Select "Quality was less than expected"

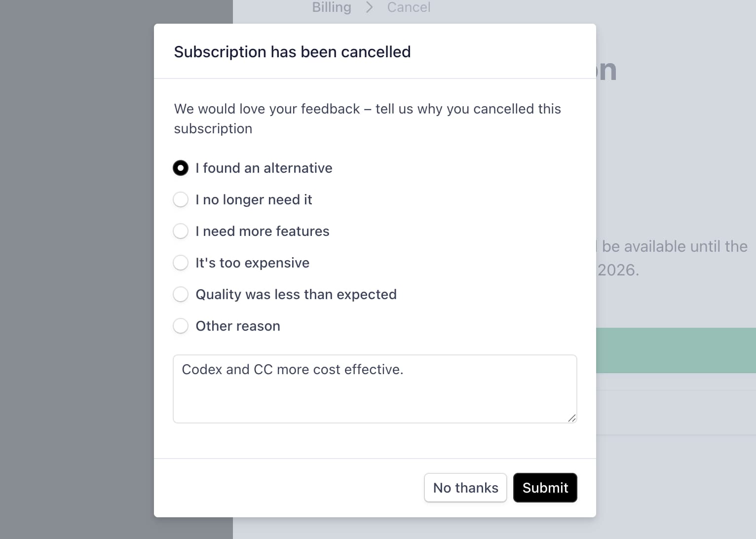pos(181,294)
